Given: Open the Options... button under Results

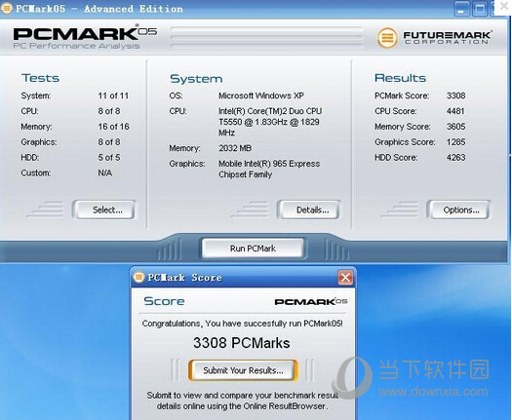Looking at the screenshot, I should coord(458,210).
